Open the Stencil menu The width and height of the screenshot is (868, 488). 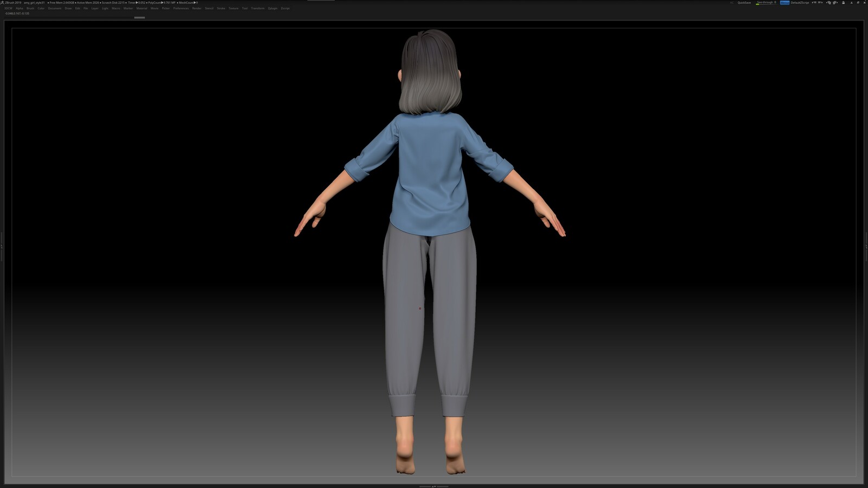pos(209,8)
